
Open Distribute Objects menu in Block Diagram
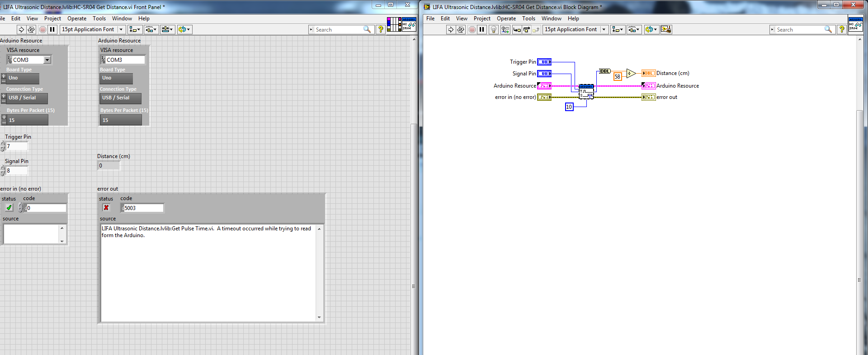pos(634,29)
